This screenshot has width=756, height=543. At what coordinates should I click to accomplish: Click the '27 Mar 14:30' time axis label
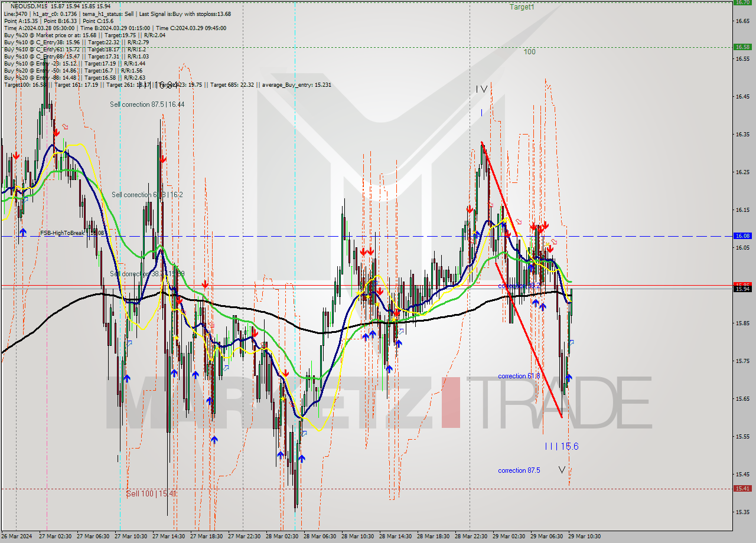click(168, 537)
